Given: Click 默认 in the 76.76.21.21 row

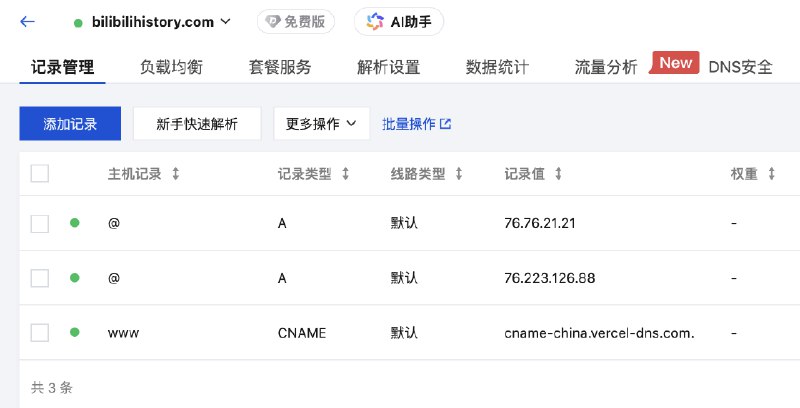Looking at the screenshot, I should tap(404, 223).
